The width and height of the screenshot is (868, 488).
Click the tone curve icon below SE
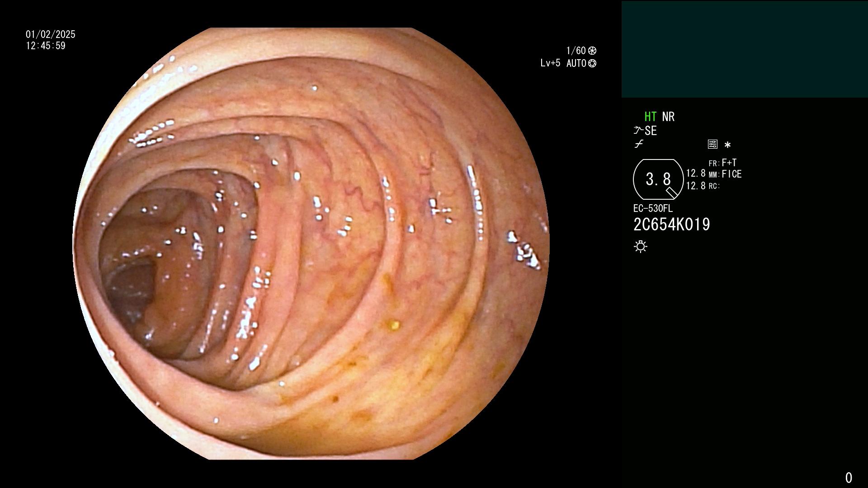[639, 144]
